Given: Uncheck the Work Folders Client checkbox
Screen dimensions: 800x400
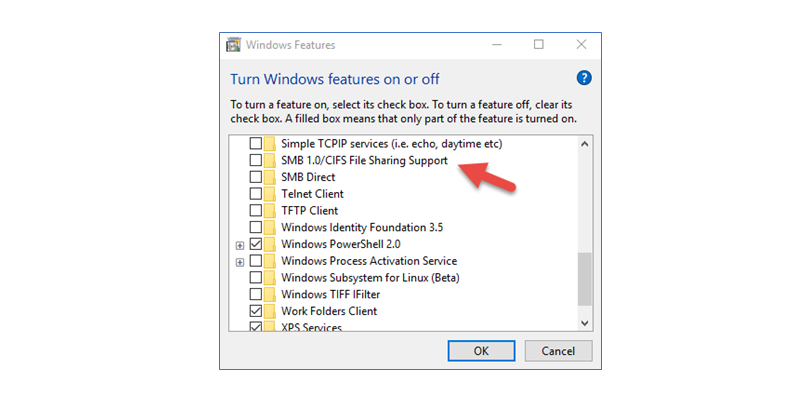Looking at the screenshot, I should point(255,311).
